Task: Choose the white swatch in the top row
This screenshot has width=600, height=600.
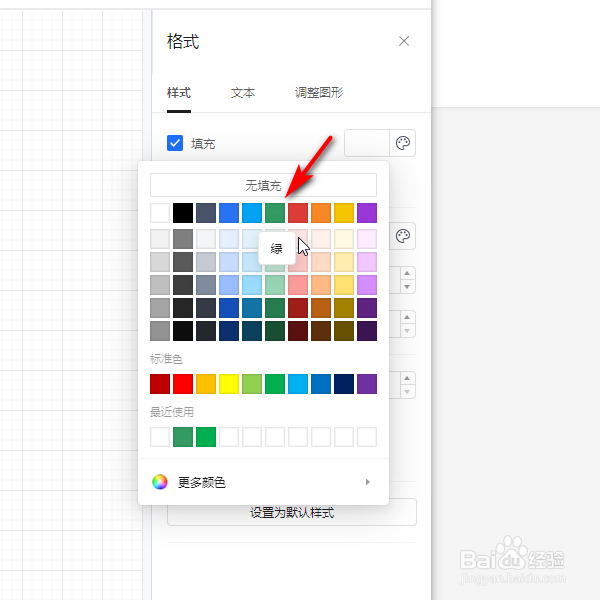Action: click(x=160, y=212)
